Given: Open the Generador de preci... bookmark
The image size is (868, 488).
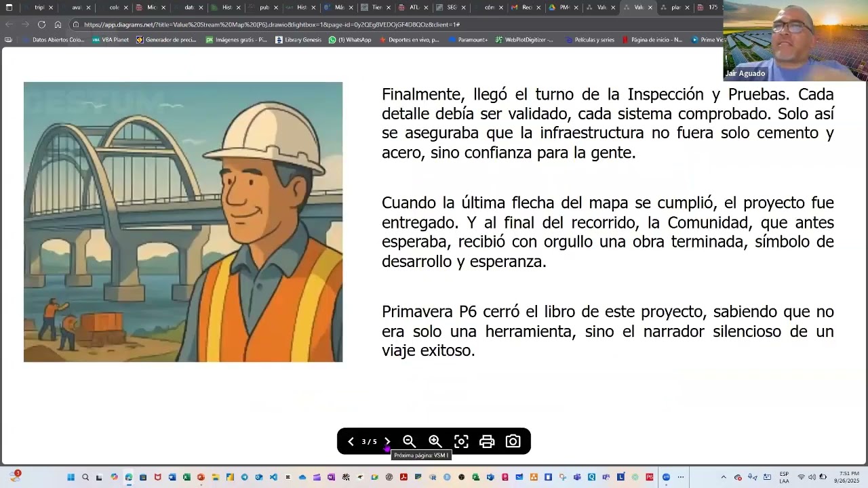Looking at the screenshot, I should [166, 40].
